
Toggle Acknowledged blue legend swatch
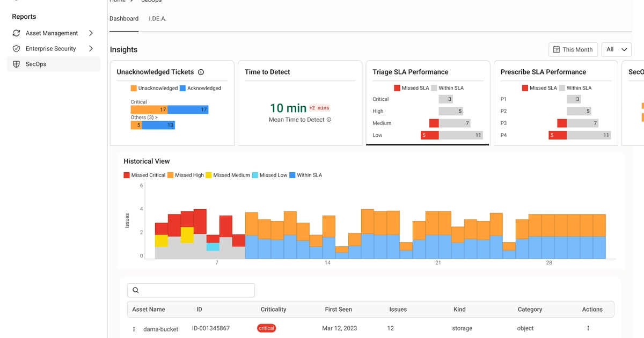point(182,88)
